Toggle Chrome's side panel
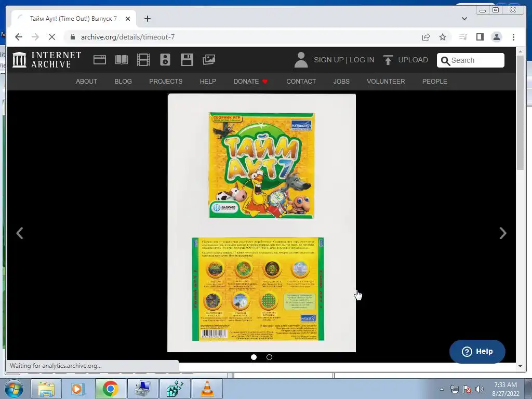532x399 pixels. 480,37
